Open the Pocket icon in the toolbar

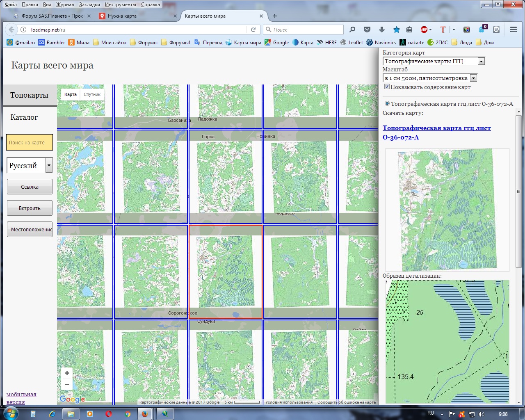coord(367,30)
